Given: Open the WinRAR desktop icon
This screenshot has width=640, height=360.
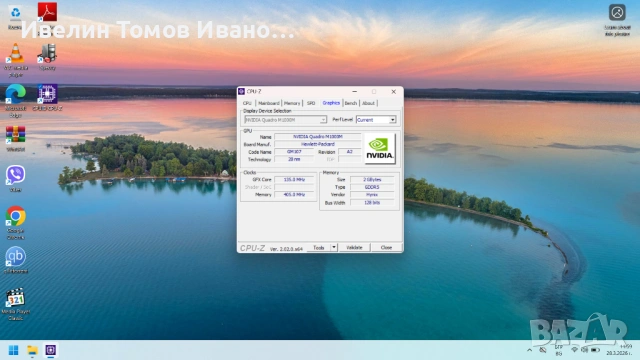Looking at the screenshot, I should point(16,138).
